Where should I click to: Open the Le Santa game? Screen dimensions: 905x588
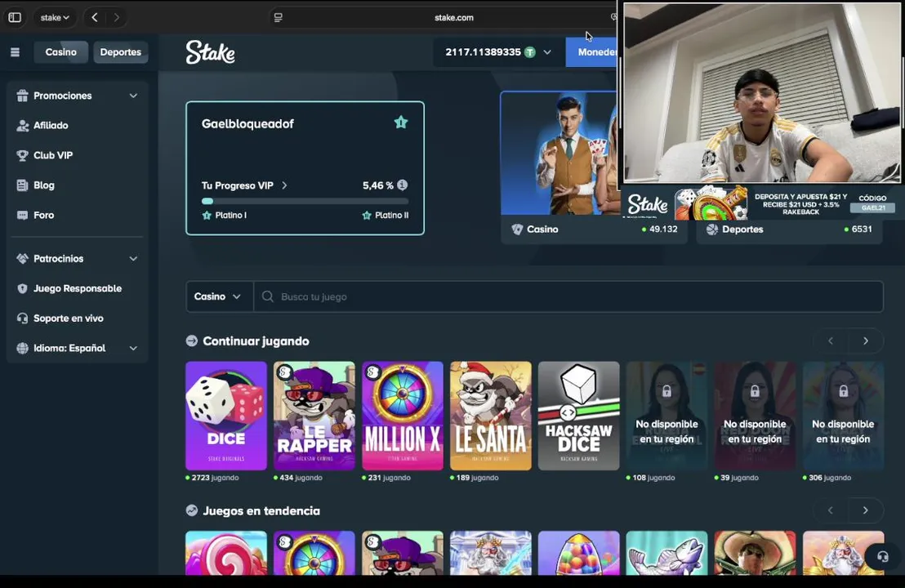pyautogui.click(x=491, y=416)
